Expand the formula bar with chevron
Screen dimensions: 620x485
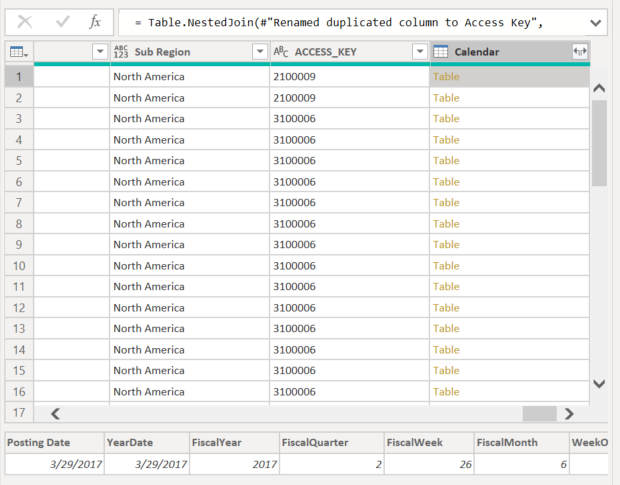click(595, 23)
